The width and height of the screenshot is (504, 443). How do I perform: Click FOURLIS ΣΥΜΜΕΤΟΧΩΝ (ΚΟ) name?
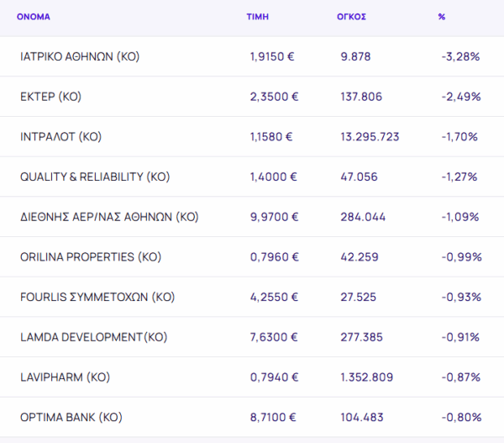click(x=97, y=297)
